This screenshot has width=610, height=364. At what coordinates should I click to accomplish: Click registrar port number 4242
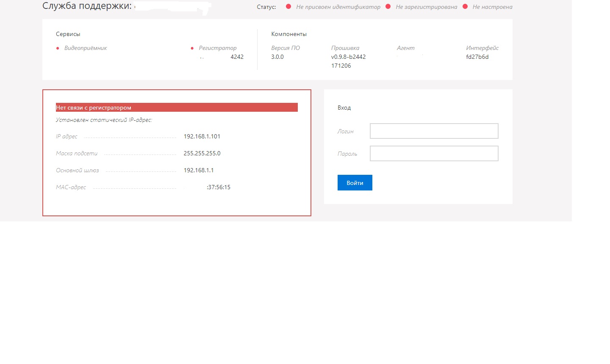click(237, 57)
